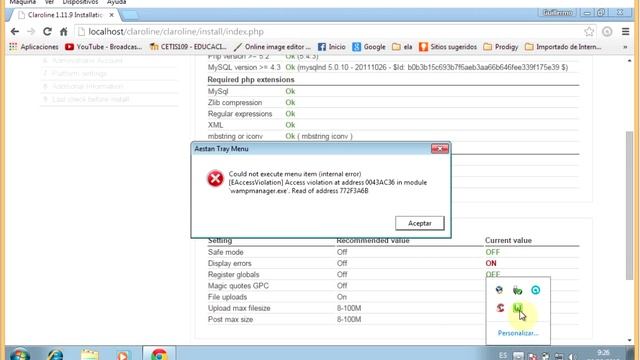Image resolution: width=640 pixels, height=360 pixels.
Task: Click the green WampServer tray icon
Action: coord(517,308)
